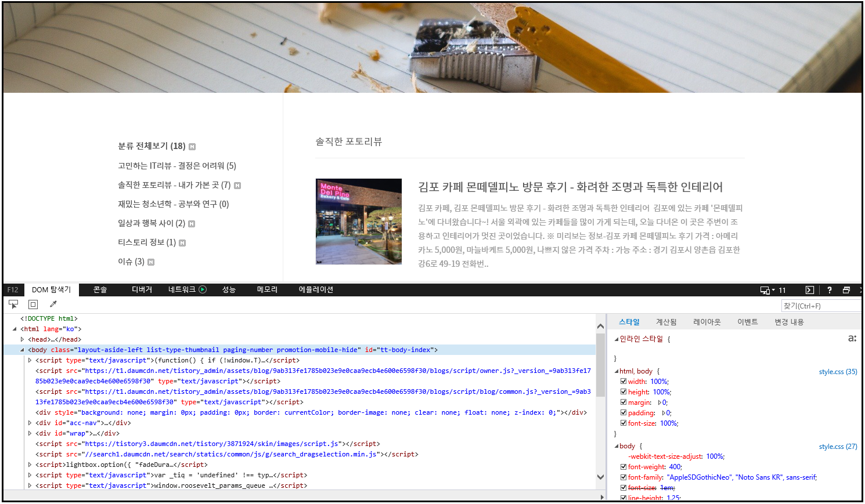Switch to the 성능 tab
Viewport: 865px width, 504px height.
(229, 289)
